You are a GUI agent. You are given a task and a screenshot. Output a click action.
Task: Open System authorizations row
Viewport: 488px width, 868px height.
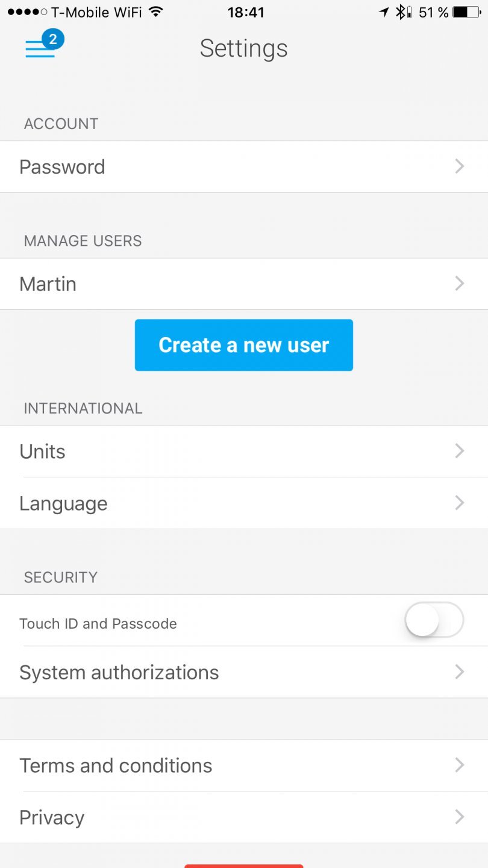click(243, 672)
